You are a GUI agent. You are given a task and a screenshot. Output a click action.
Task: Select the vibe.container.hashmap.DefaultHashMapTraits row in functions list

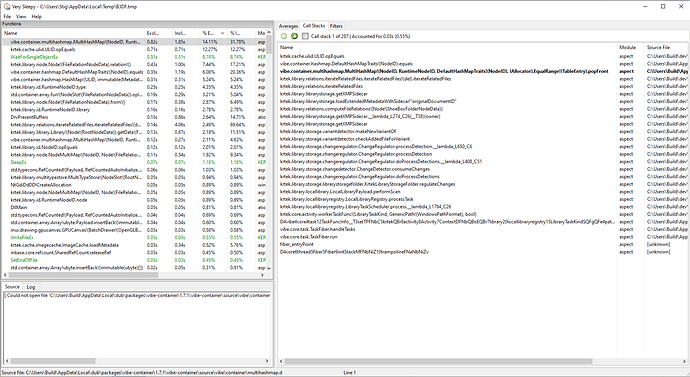pyautogui.click(x=134, y=72)
